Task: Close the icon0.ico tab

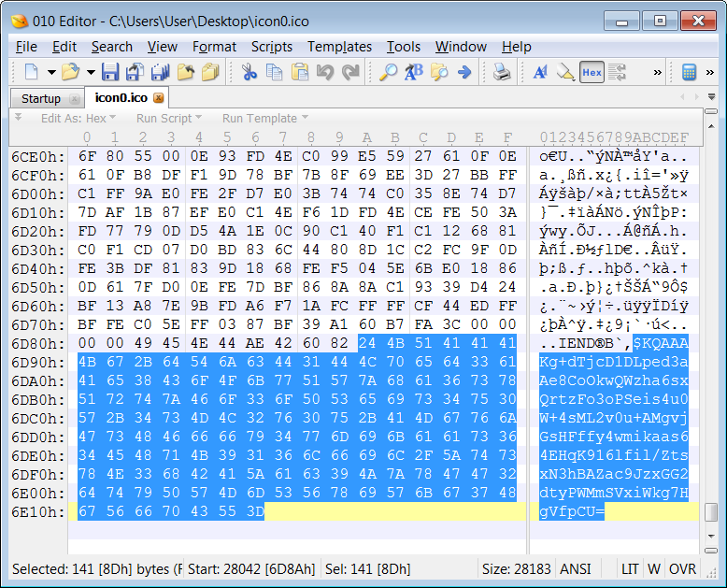Action: tap(158, 98)
